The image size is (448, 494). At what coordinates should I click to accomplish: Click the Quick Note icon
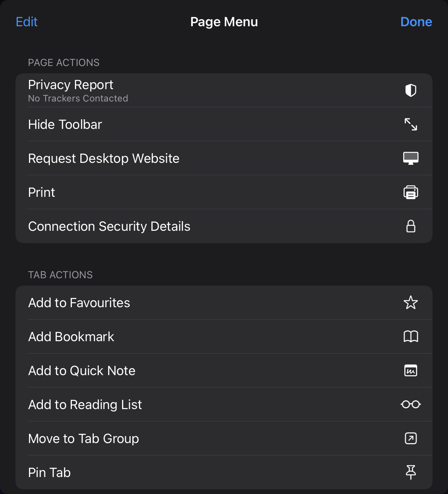(x=411, y=370)
